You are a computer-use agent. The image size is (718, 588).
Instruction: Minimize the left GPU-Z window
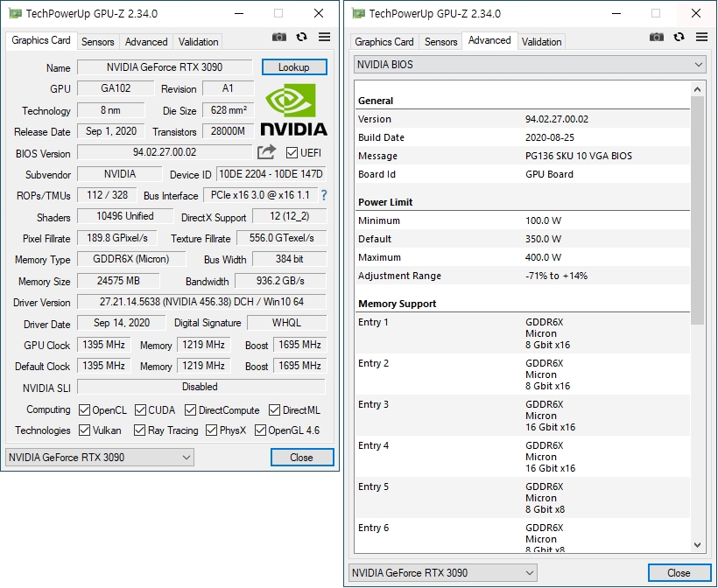coord(239,14)
